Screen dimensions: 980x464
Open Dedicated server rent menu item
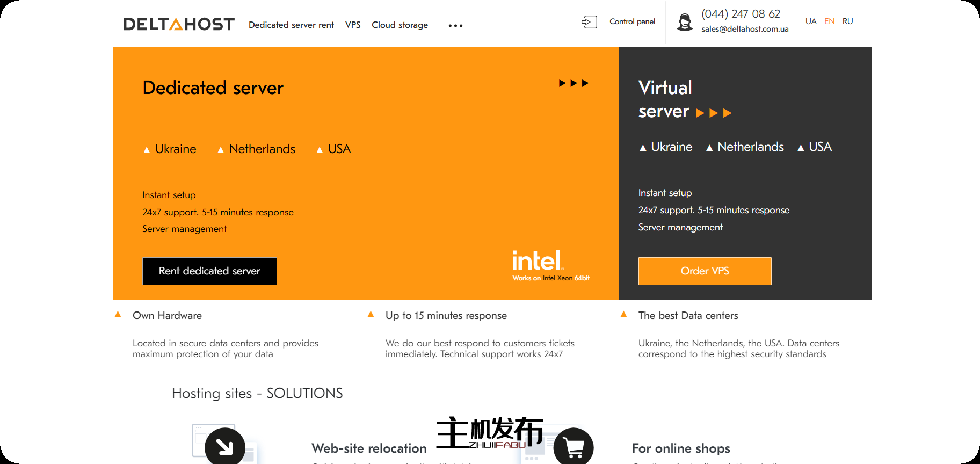291,25
